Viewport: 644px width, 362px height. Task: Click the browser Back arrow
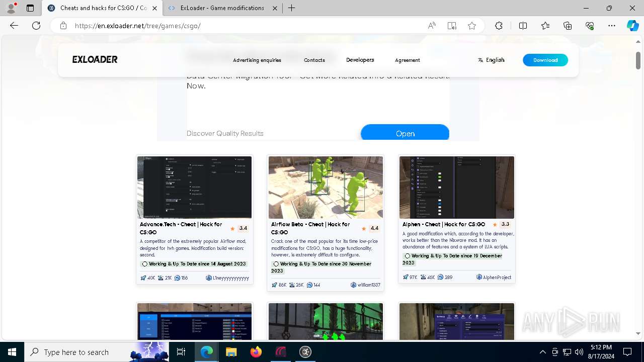tap(14, 26)
